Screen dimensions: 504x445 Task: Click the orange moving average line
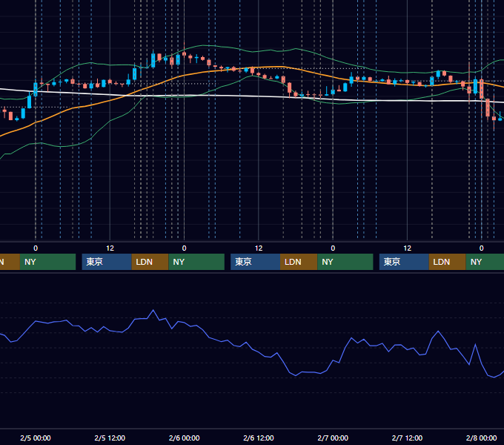coord(109,101)
